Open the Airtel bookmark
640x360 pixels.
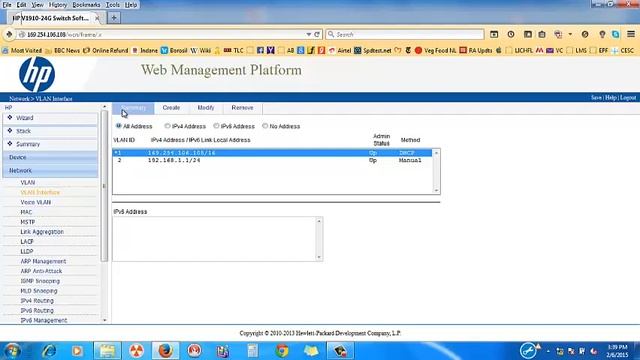340,51
